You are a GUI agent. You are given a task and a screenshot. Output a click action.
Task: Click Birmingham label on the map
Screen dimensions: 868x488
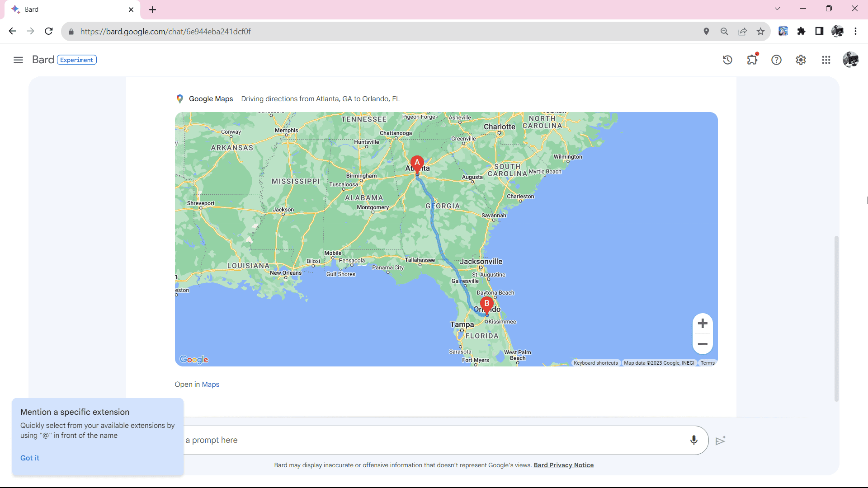click(361, 176)
